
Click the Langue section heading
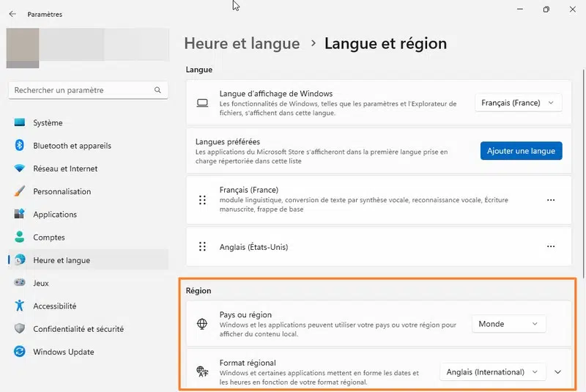click(199, 70)
